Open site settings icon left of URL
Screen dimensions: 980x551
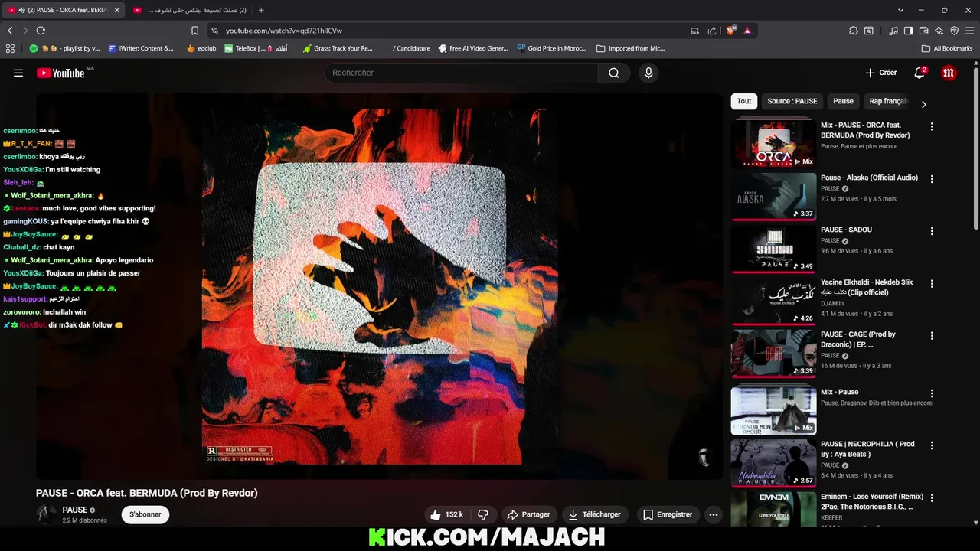214,31
